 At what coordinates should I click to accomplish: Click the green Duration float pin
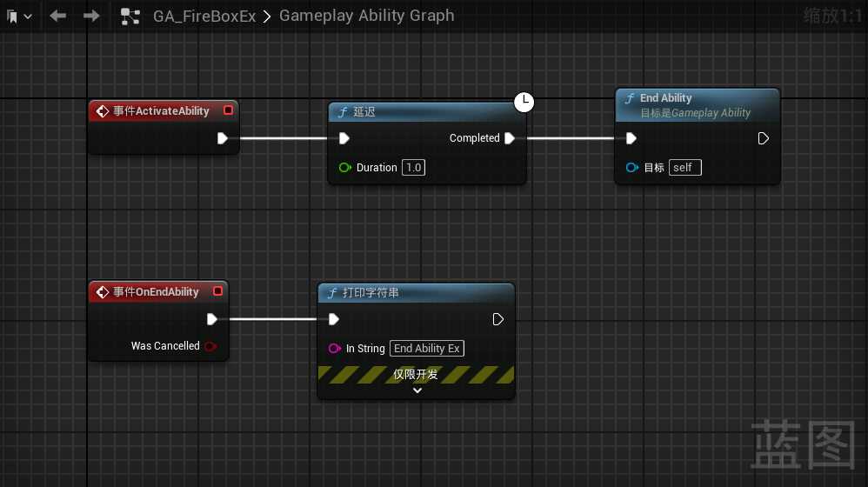coord(344,168)
